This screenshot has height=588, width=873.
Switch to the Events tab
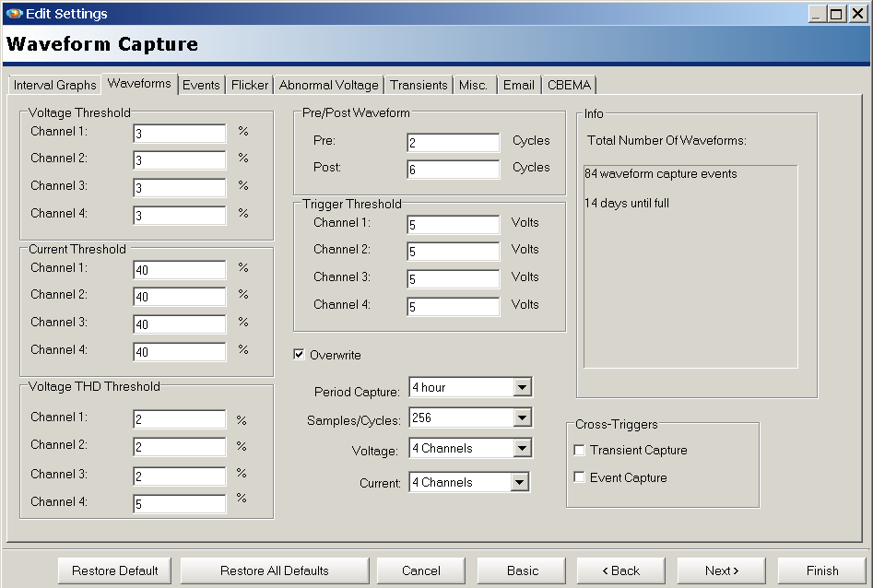click(201, 85)
